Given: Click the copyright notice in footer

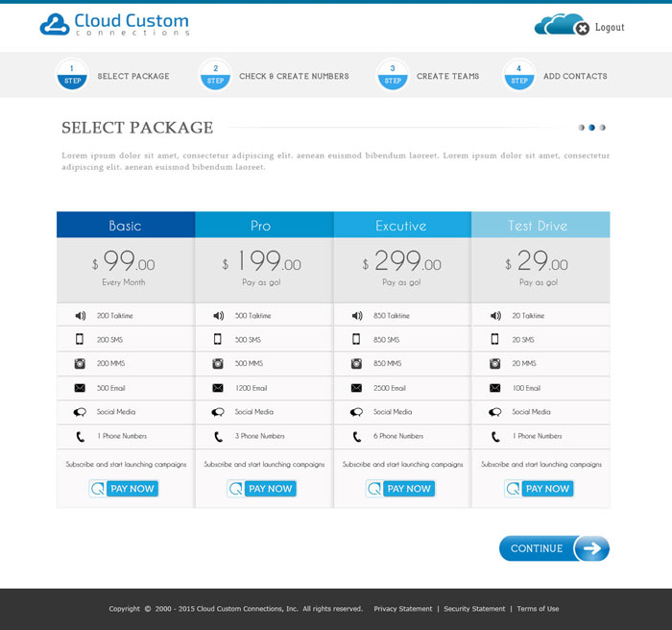Looking at the screenshot, I should click(x=235, y=609).
